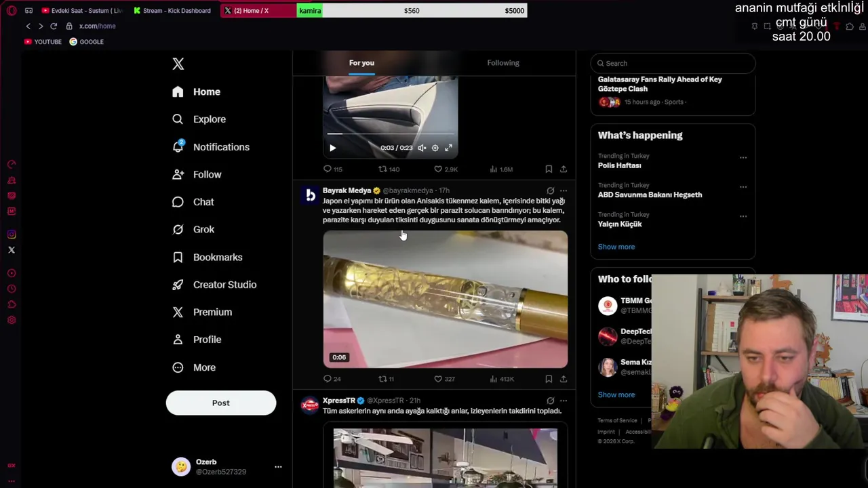Click the Post button
The width and height of the screenshot is (868, 488).
pos(221,403)
